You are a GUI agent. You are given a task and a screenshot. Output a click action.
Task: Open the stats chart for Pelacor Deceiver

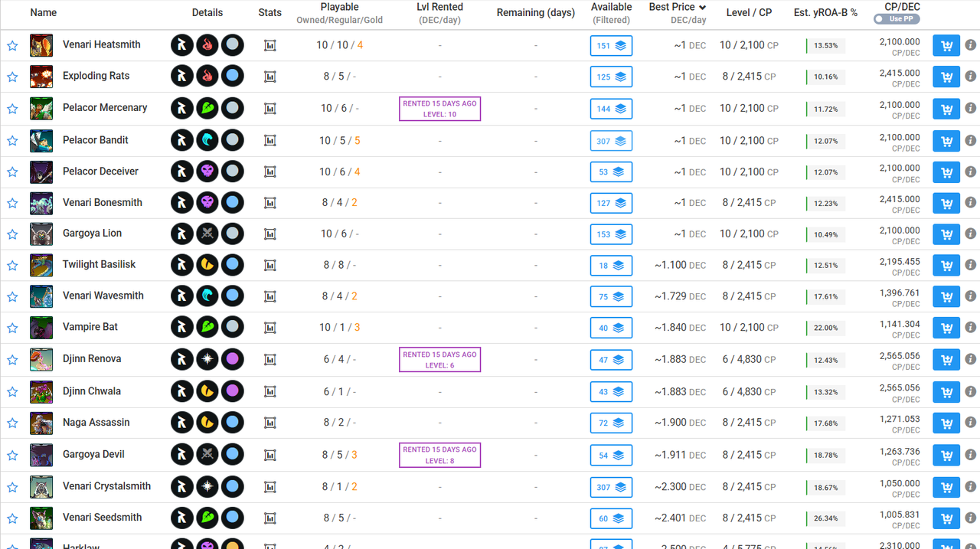tap(270, 172)
